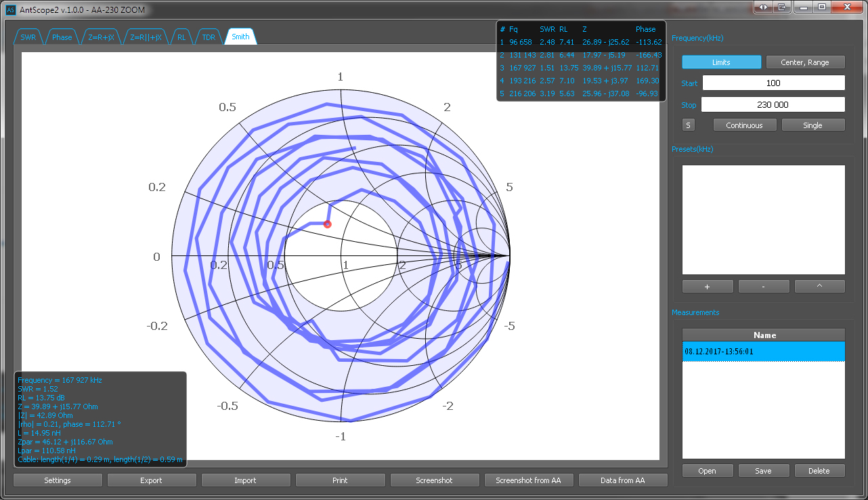The width and height of the screenshot is (868, 500).
Task: Click the small S button
Action: point(689,125)
